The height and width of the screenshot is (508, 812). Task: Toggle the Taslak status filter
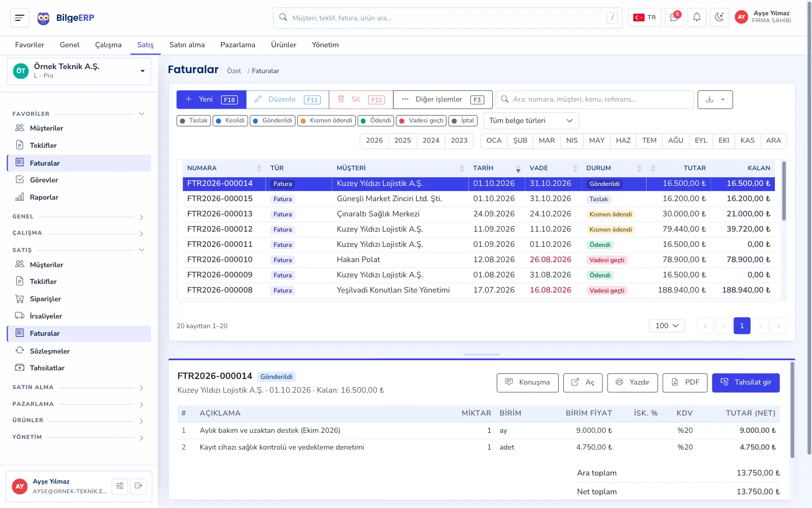click(x=193, y=121)
